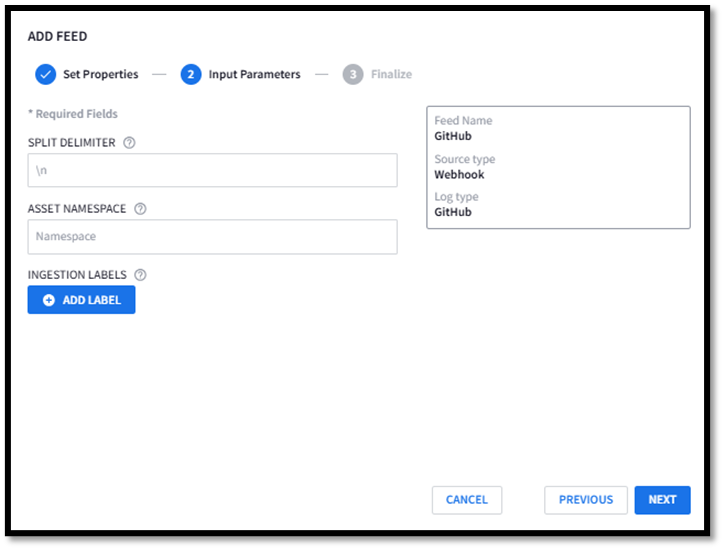Select the Input Parameters step label
723x549 pixels.
point(255,74)
